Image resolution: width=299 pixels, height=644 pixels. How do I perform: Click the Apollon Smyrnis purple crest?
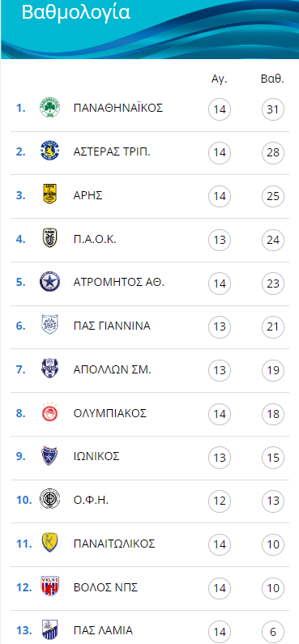coord(49,369)
